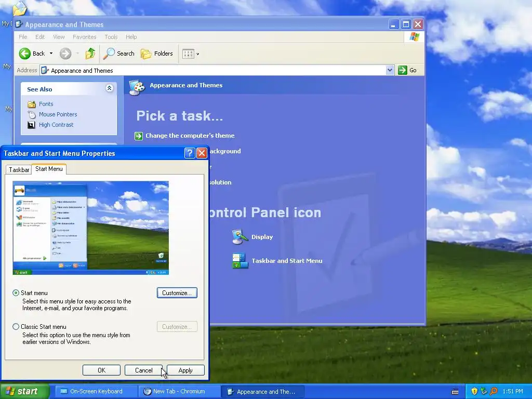Open the File menu

[23, 37]
